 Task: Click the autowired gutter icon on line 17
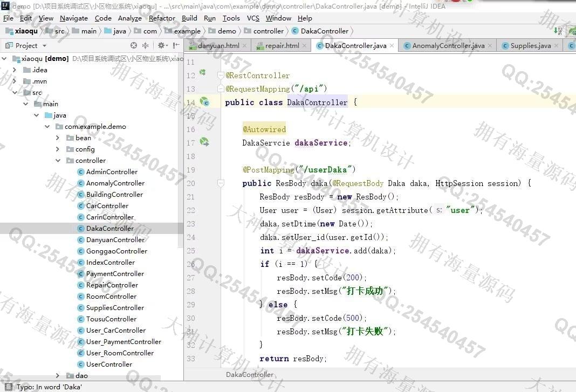click(204, 142)
